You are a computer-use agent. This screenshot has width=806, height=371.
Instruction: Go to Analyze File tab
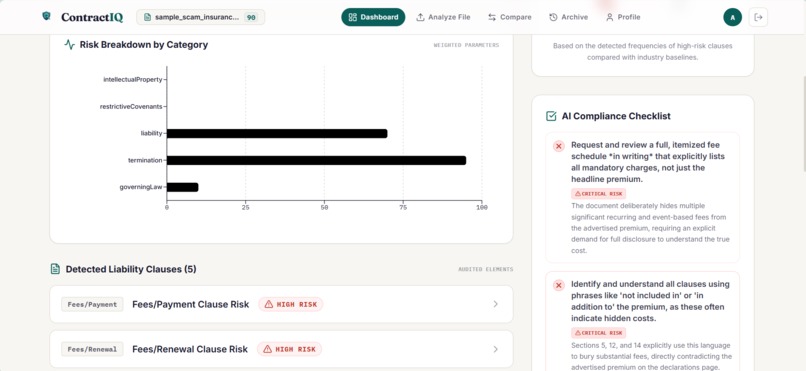tap(443, 17)
